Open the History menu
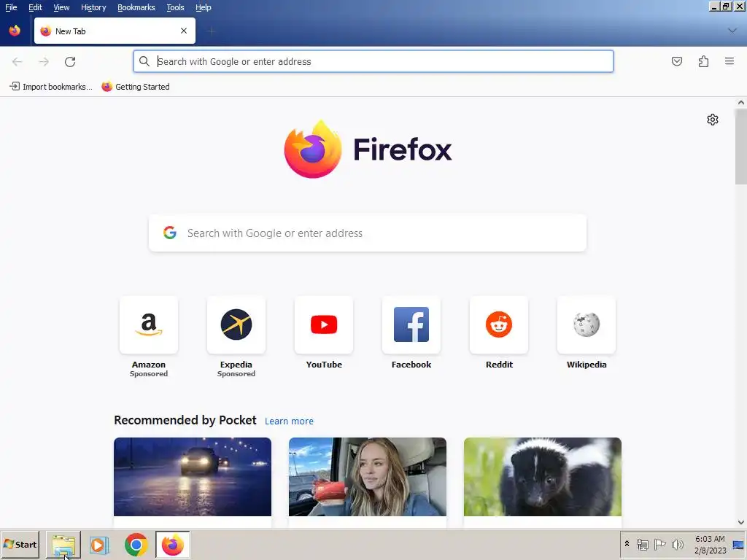Screen dimensions: 747x560 pos(93,7)
